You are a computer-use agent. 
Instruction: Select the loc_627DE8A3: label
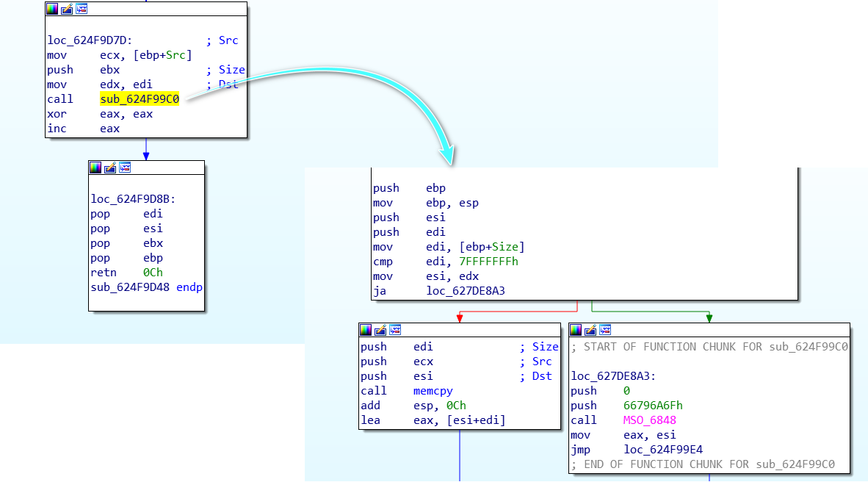(x=613, y=376)
